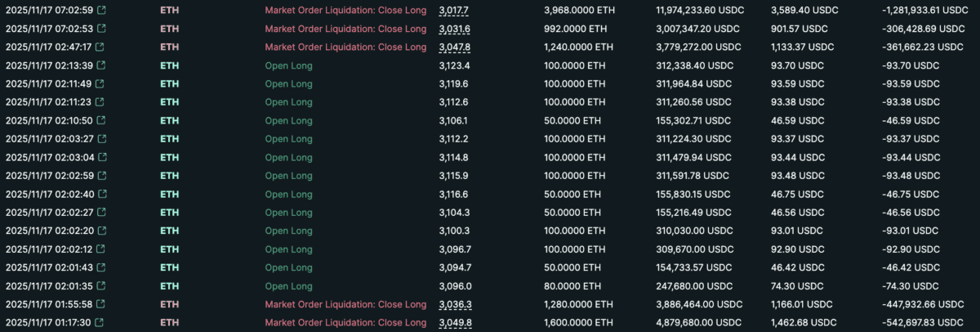Click explorer icon beside 02:02:12 timestamp

(x=100, y=249)
